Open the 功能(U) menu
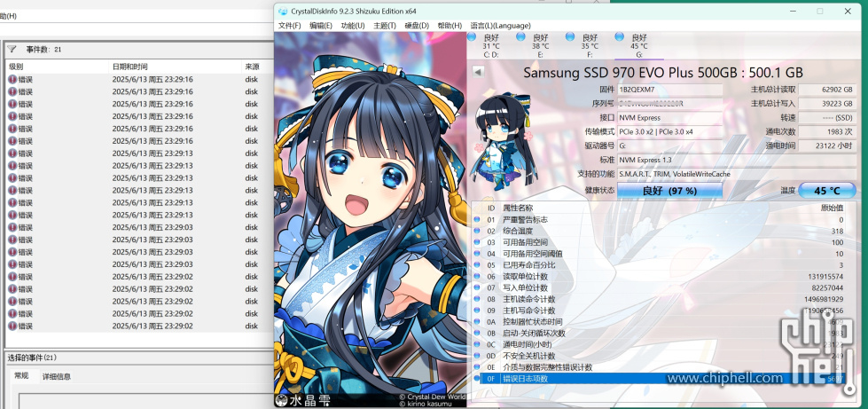 (x=353, y=26)
